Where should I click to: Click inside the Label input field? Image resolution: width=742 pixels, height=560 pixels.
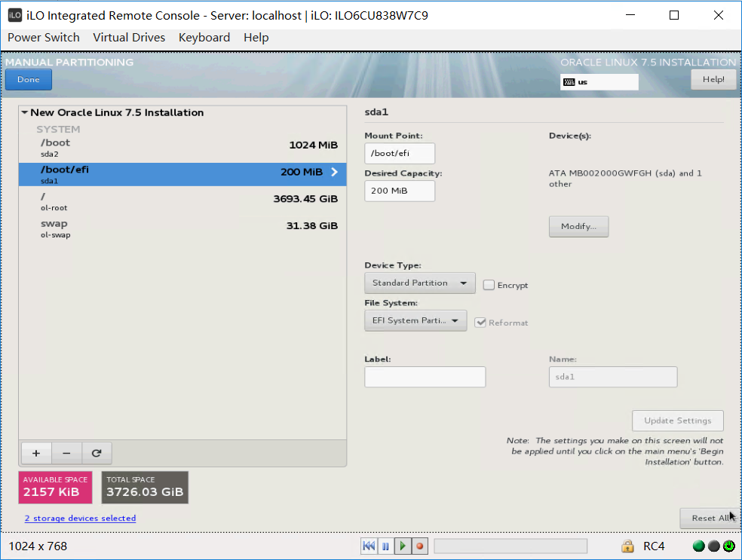click(425, 377)
